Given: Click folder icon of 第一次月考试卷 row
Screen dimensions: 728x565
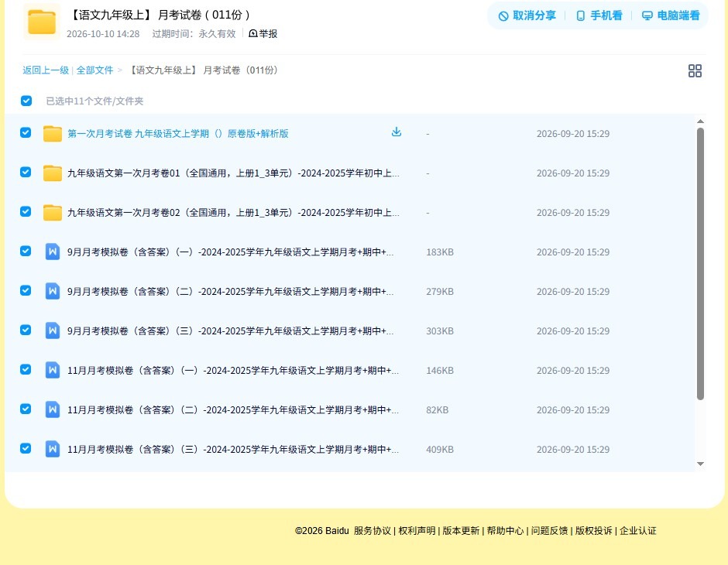Looking at the screenshot, I should pyautogui.click(x=53, y=134).
